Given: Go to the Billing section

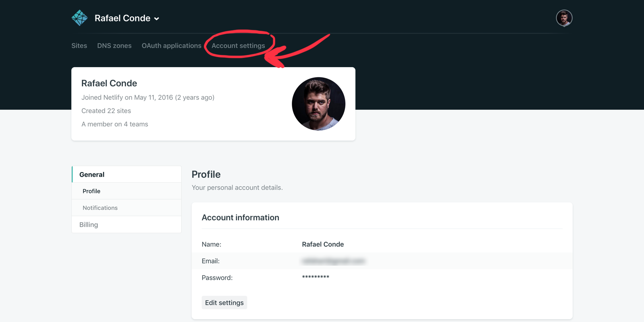Looking at the screenshot, I should click(89, 225).
